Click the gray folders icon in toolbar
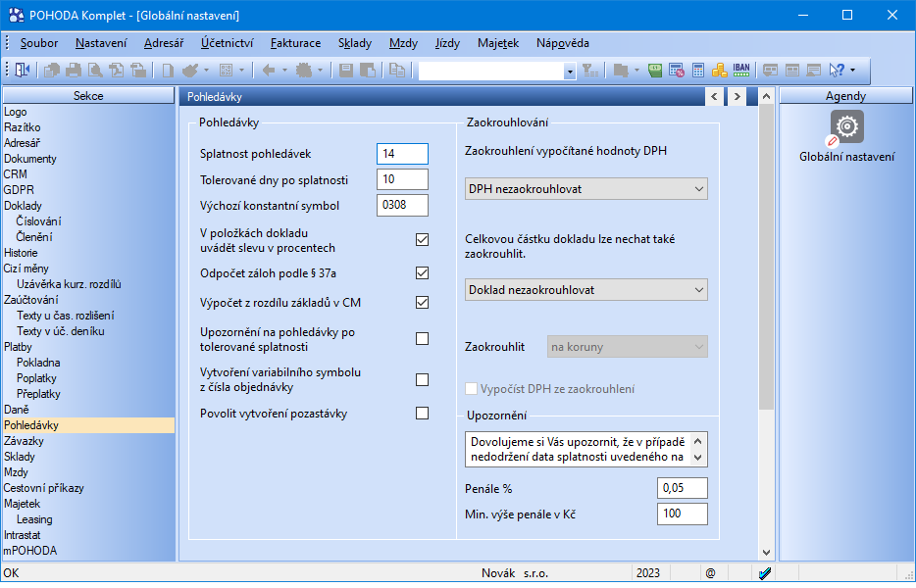The width and height of the screenshot is (916, 588). pyautogui.click(x=621, y=71)
